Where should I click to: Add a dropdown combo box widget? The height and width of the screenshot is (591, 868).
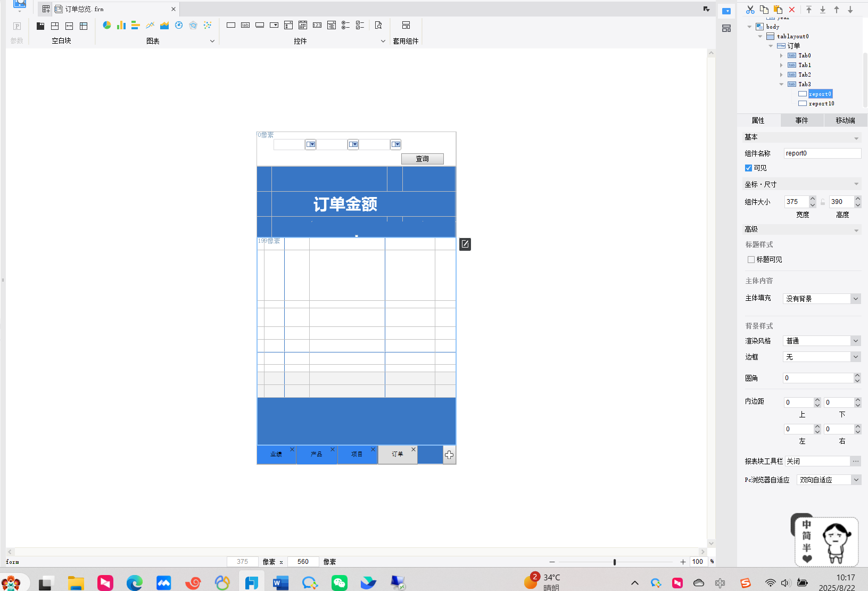tap(274, 25)
